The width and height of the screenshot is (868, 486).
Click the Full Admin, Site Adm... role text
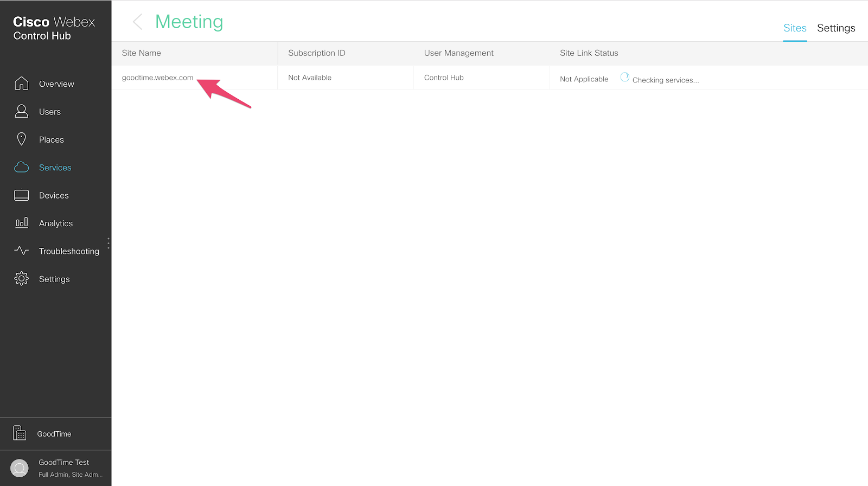(x=71, y=475)
